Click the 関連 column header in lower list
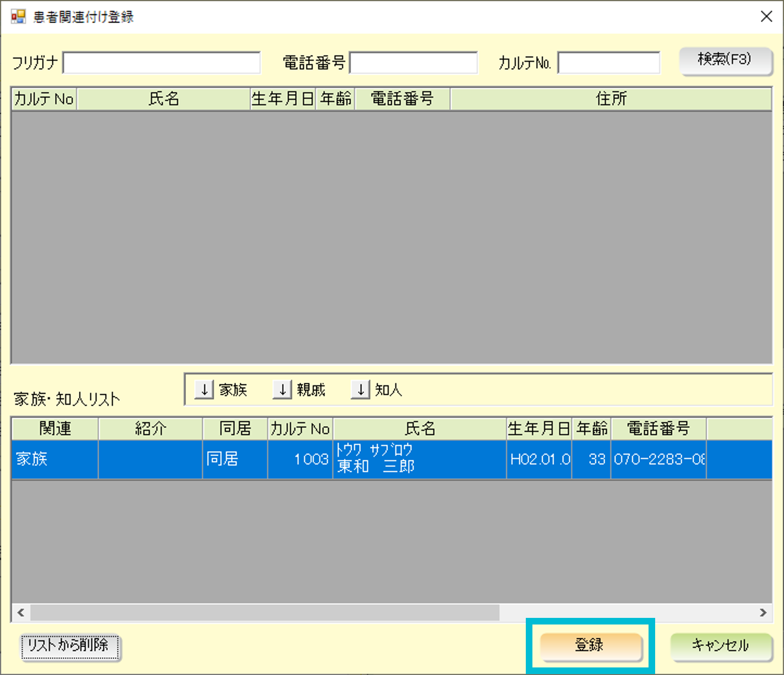Image resolution: width=784 pixels, height=675 pixels. click(55, 429)
